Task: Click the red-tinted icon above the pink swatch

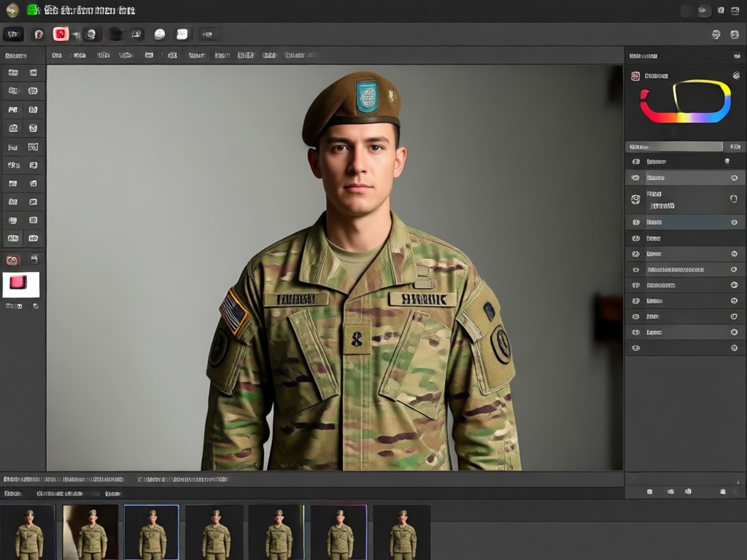Action: click(12, 260)
